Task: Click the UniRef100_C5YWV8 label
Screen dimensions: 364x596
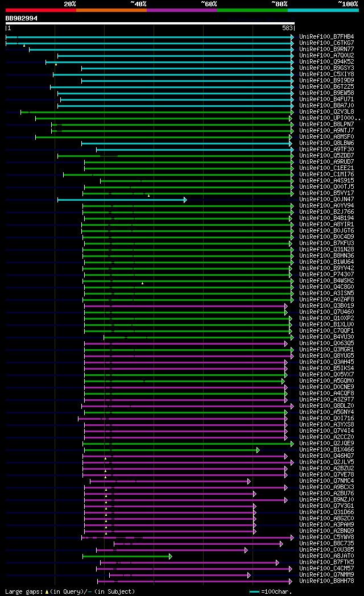Action: (326, 537)
